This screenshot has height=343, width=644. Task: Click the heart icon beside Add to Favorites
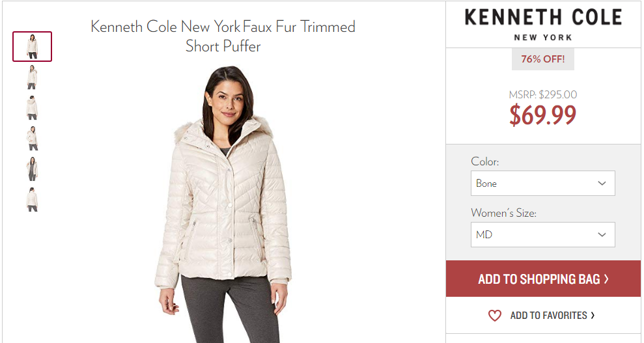494,316
